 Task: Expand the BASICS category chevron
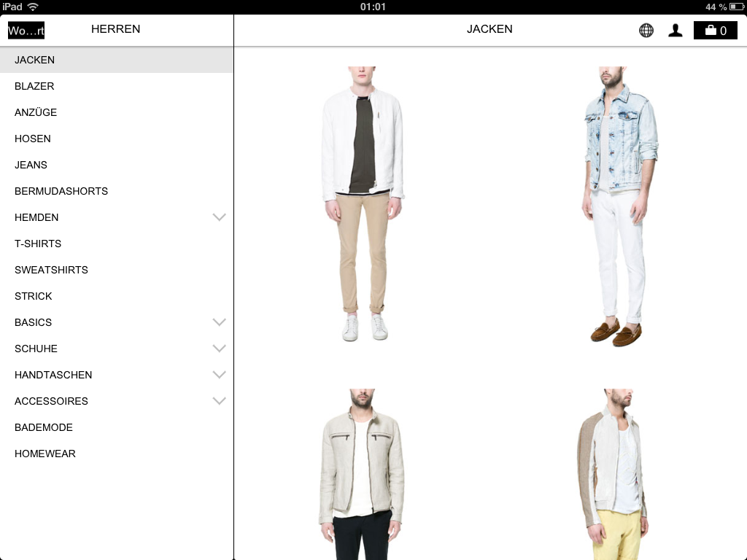(x=219, y=322)
